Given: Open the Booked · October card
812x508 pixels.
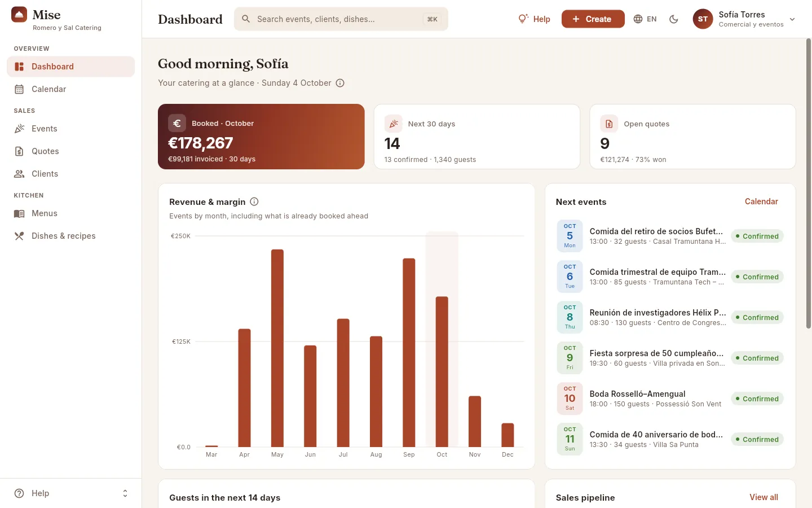Looking at the screenshot, I should [261, 137].
